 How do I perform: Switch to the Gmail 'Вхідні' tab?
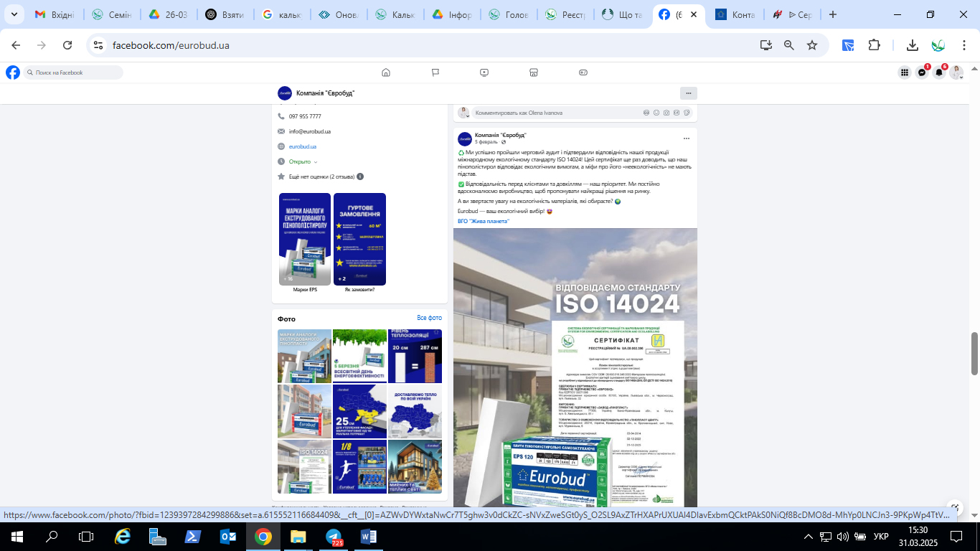coord(55,14)
